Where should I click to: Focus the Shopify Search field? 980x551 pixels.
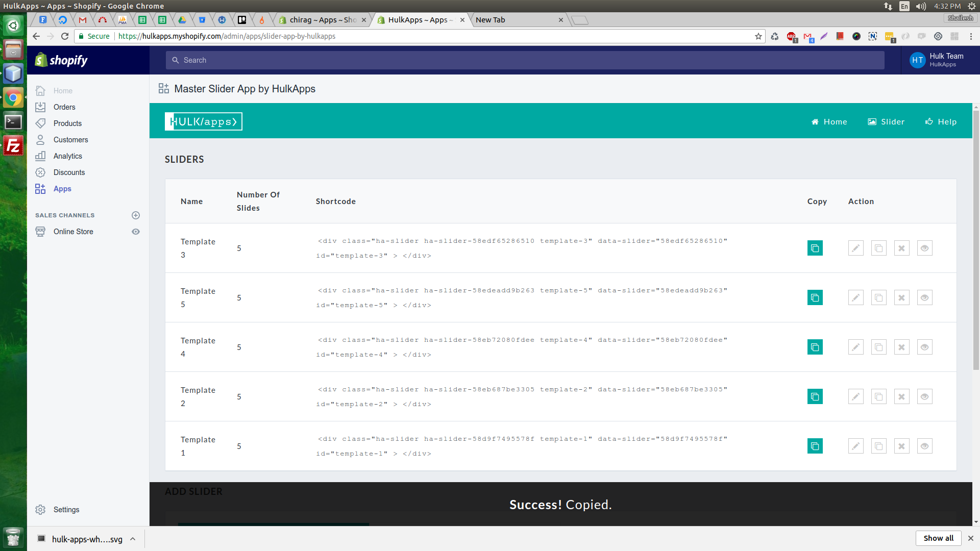(525, 60)
